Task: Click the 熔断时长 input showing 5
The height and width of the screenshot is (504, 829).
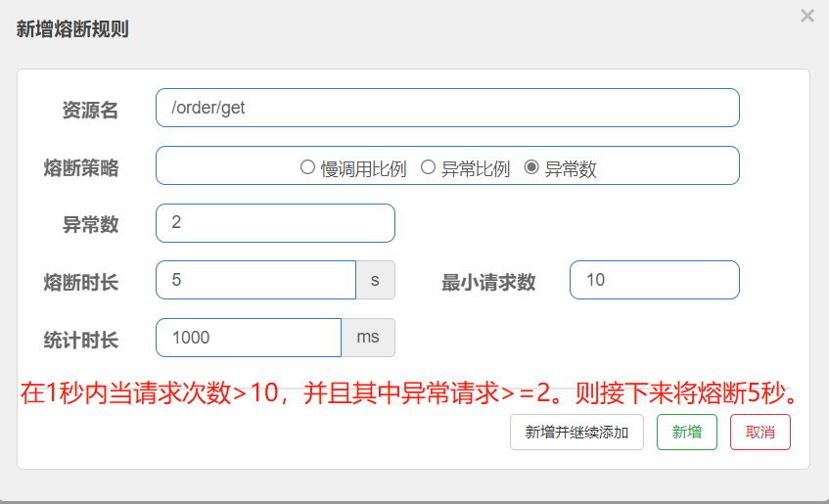Action: (x=254, y=280)
